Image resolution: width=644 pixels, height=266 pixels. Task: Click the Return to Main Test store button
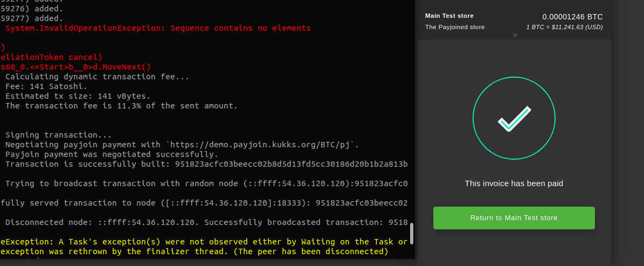(514, 218)
